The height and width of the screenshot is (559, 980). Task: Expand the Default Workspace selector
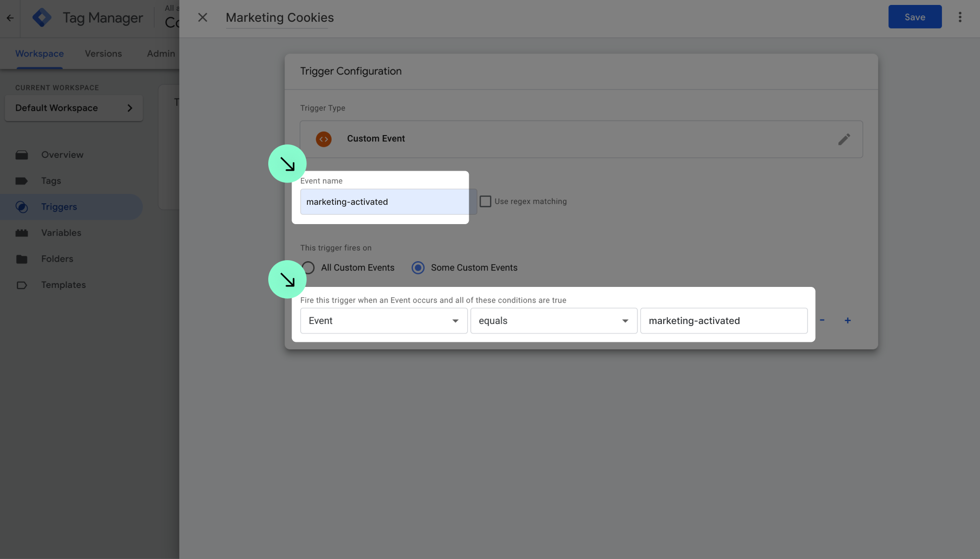tap(74, 108)
